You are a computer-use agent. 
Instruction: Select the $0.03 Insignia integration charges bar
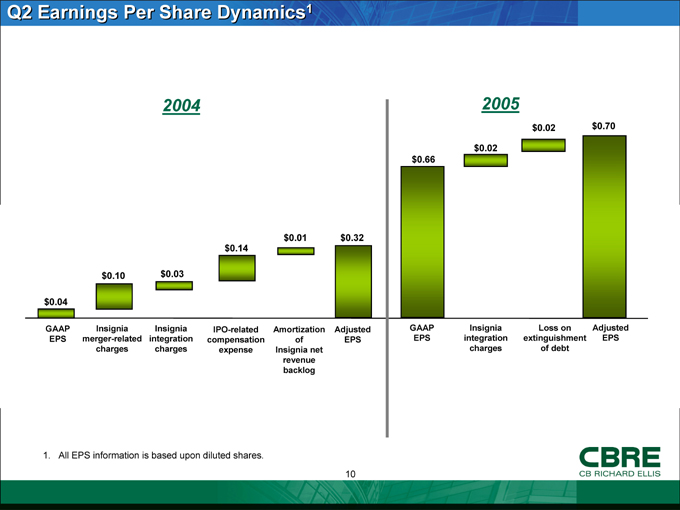[x=174, y=285]
